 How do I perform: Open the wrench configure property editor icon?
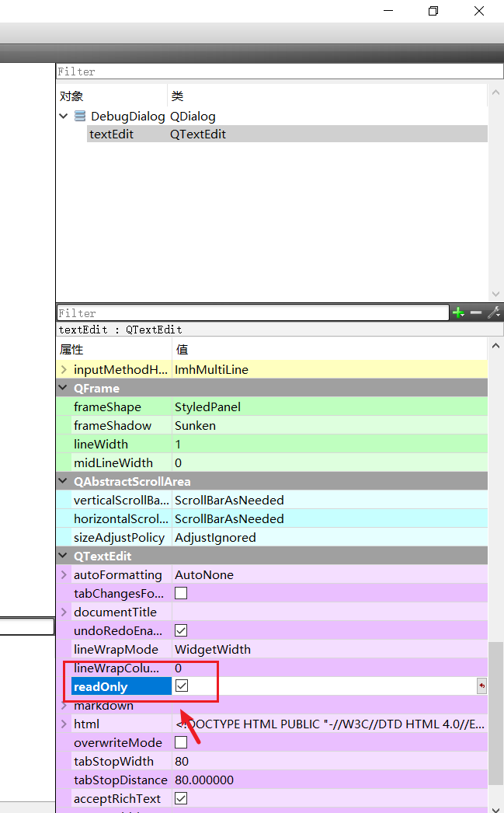493,312
